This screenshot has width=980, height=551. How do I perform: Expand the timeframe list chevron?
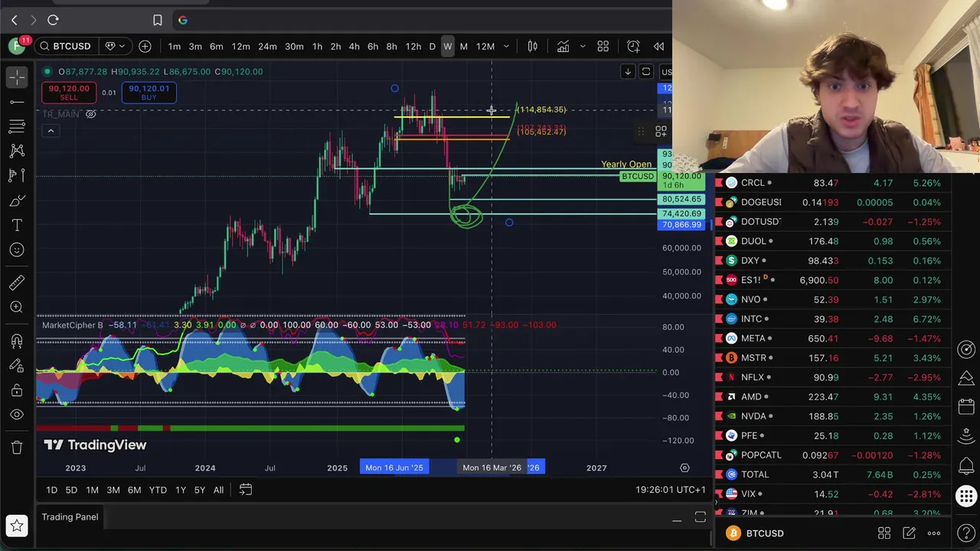pos(506,47)
